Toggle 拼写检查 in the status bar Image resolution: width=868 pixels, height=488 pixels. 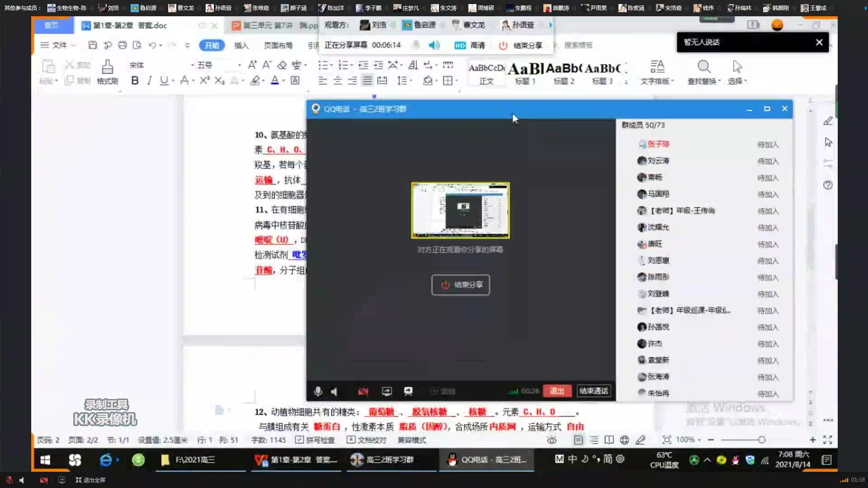315,440
